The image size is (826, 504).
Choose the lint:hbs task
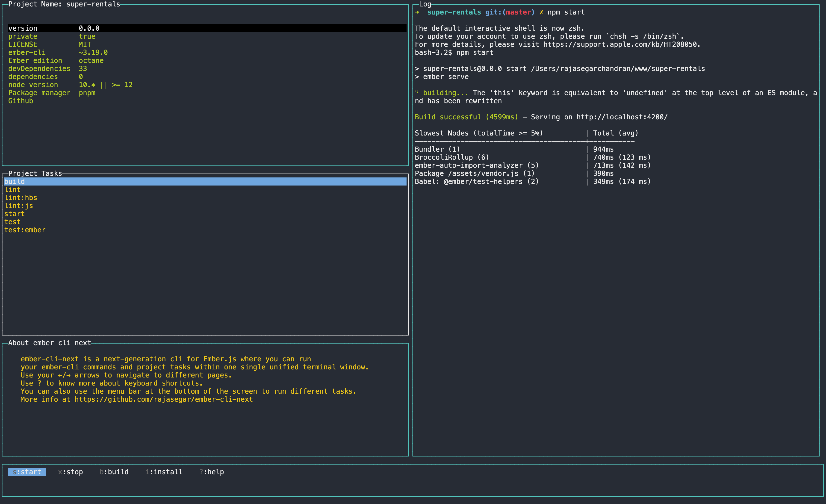coord(21,198)
